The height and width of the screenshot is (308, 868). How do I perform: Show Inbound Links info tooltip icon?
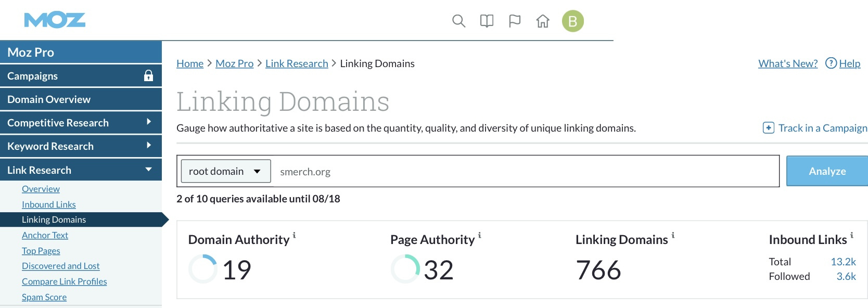[x=852, y=235]
